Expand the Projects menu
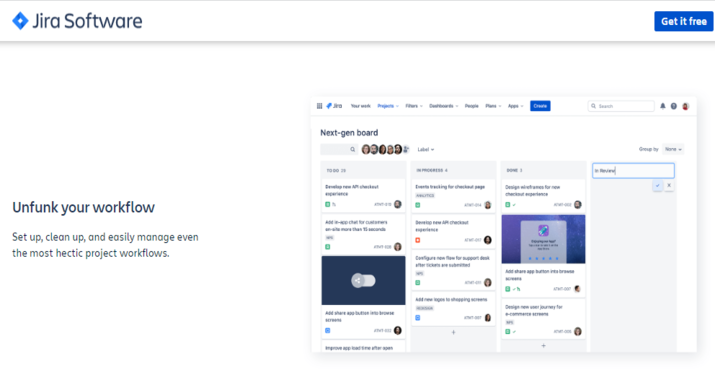The width and height of the screenshot is (715, 375). tap(388, 106)
